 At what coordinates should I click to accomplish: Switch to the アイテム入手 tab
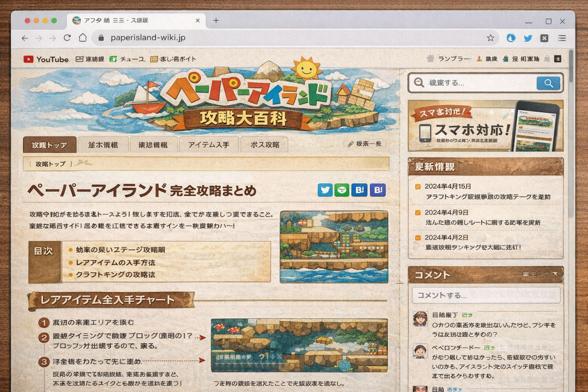click(x=209, y=145)
